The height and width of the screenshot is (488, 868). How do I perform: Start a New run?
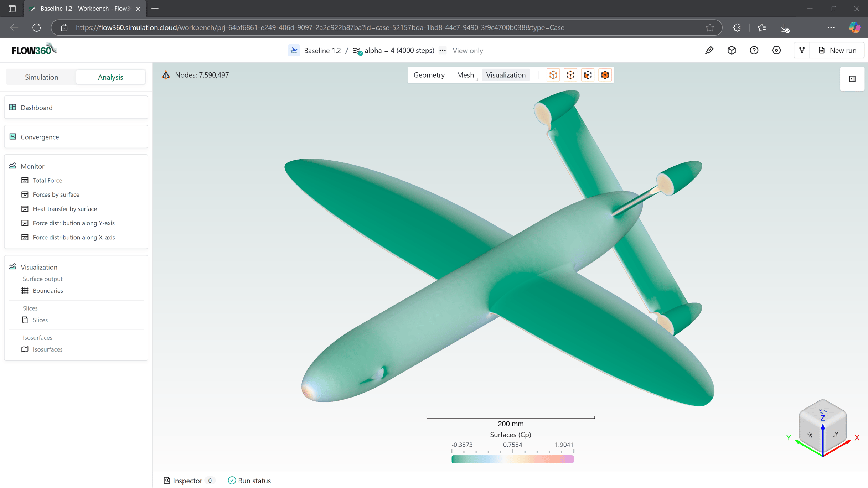pyautogui.click(x=837, y=50)
